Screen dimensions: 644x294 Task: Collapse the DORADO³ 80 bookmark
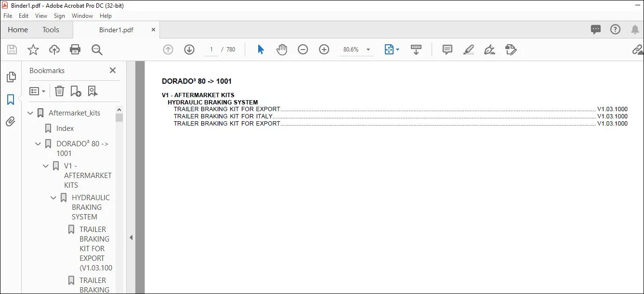coord(38,144)
